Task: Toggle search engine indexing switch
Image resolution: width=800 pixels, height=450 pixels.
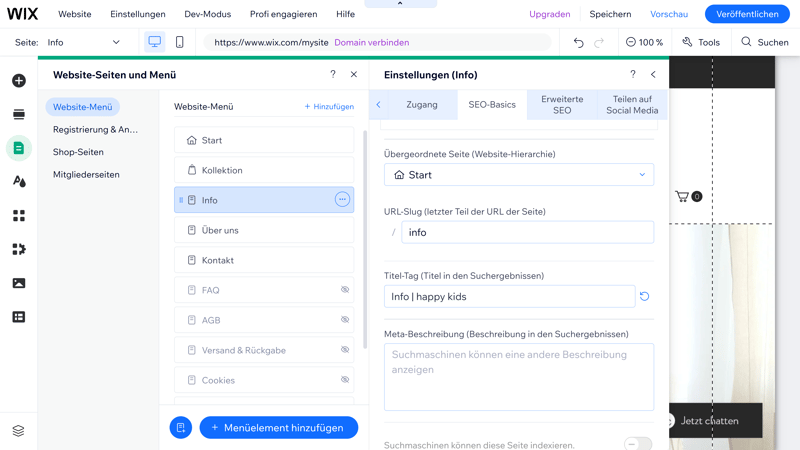Action: [x=637, y=444]
